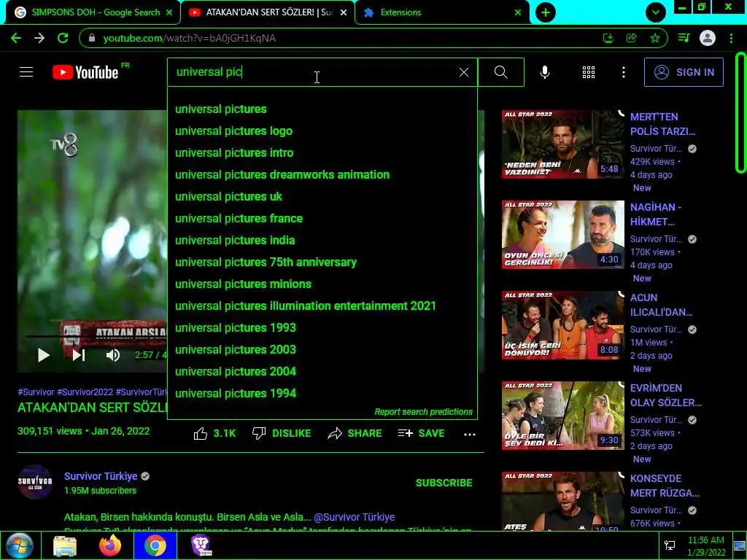Select suggestion 'universal pictures 75th anniversary'
This screenshot has width=747, height=560.
tap(322, 262)
